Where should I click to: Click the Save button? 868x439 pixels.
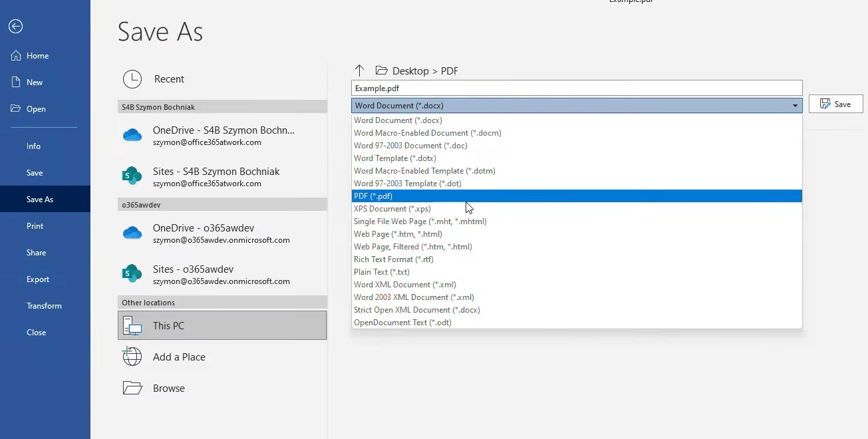tap(835, 103)
